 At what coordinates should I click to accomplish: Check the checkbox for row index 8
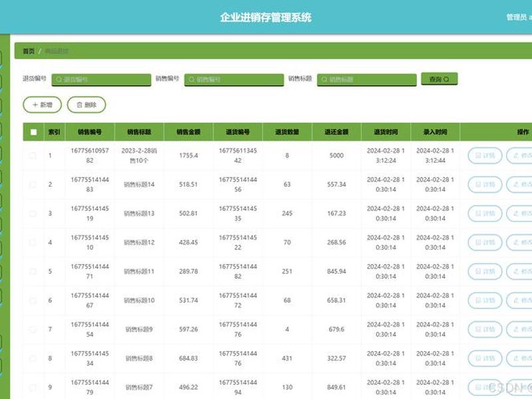click(x=33, y=358)
